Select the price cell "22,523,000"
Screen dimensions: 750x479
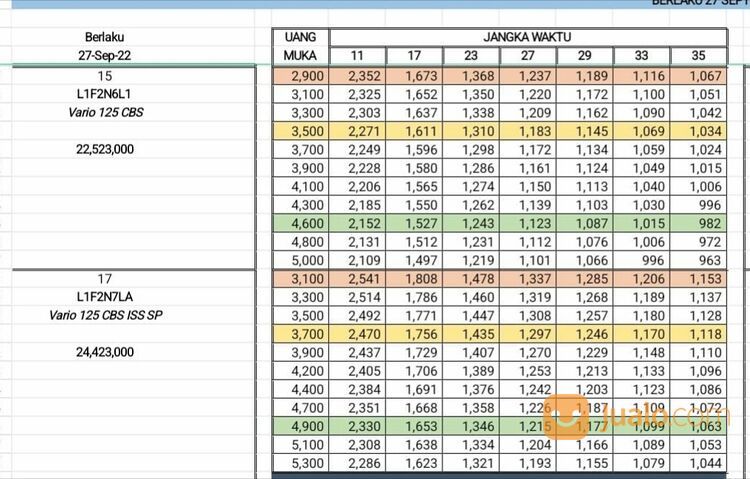pos(105,149)
